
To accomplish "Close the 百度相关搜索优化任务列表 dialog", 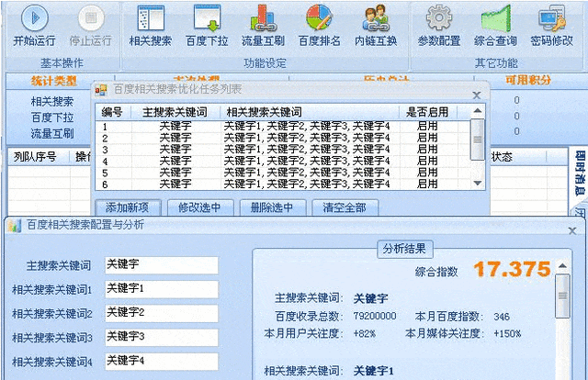I will (475, 95).
